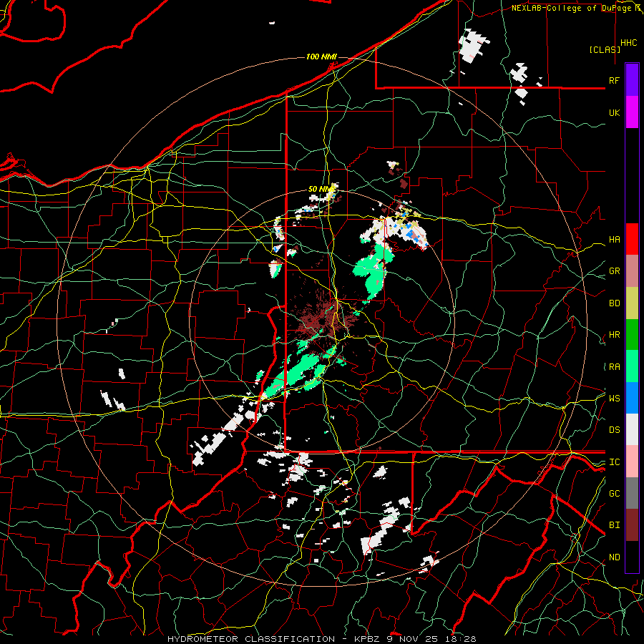Image resolution: width=644 pixels, height=644 pixels.
Task: Click the Hydrometeor Classification KPBZ caption
Action: pyautogui.click(x=321, y=639)
